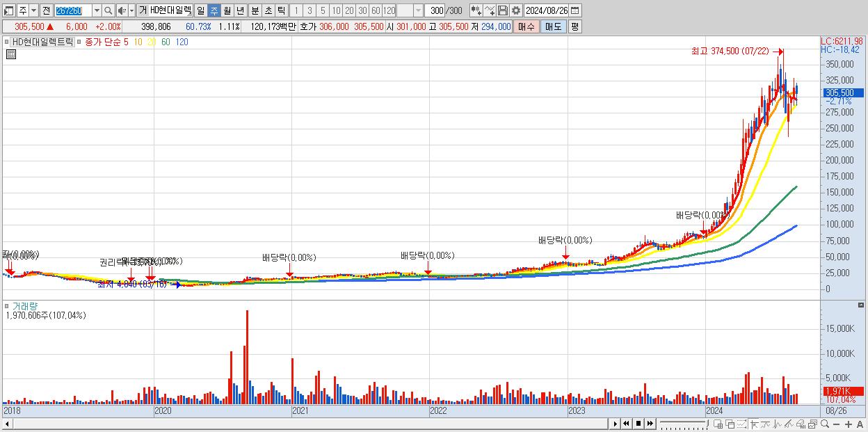Click the minus zoom-out icon
The width and height of the screenshot is (868, 432).
[837, 424]
